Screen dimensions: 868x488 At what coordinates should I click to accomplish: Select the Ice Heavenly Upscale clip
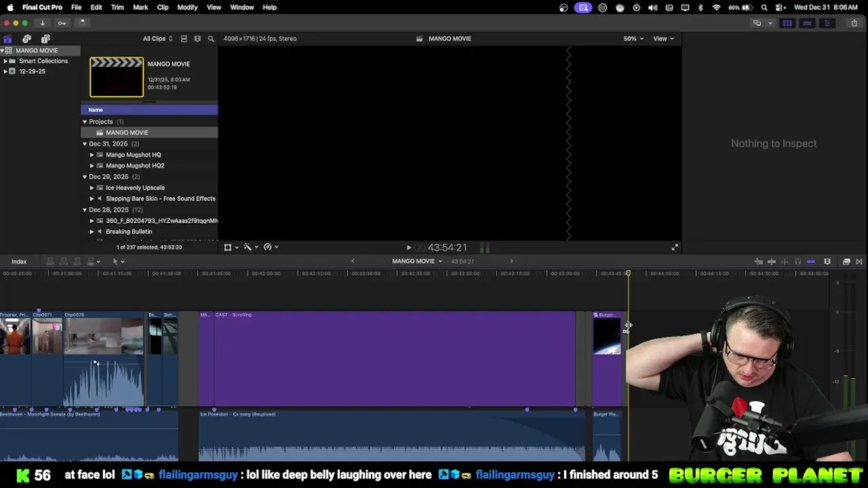[135, 188]
